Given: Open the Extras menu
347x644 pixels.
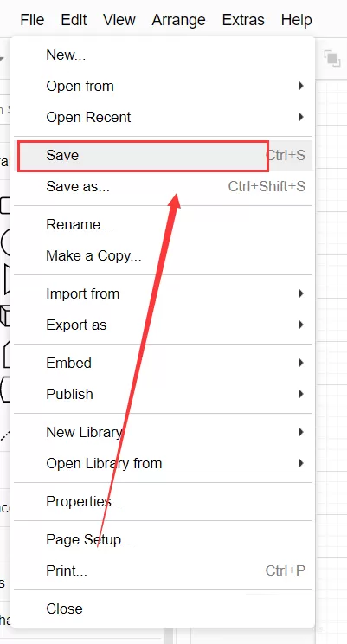Looking at the screenshot, I should click(243, 19).
